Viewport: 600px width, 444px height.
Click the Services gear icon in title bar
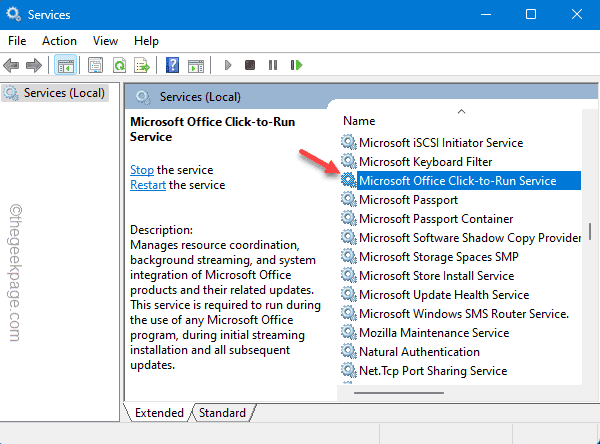click(14, 15)
